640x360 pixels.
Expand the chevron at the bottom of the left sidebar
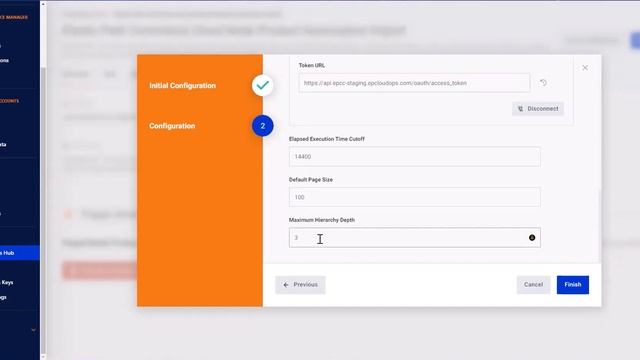[x=33, y=330]
